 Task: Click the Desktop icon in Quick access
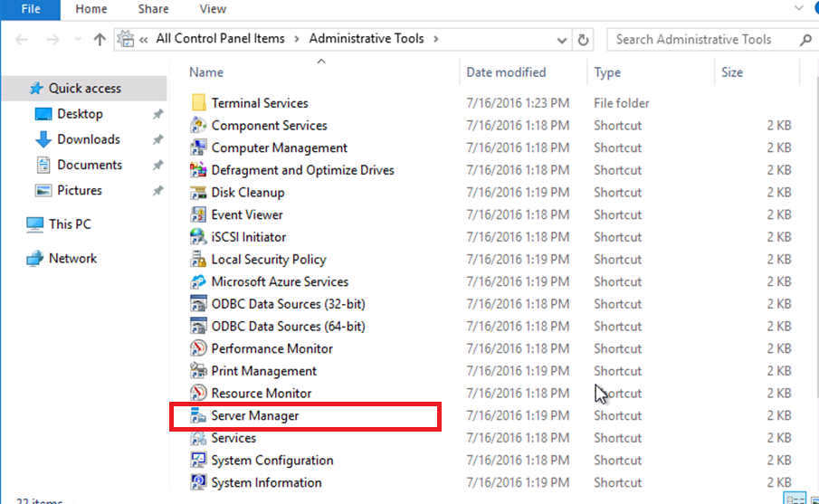pyautogui.click(x=43, y=114)
